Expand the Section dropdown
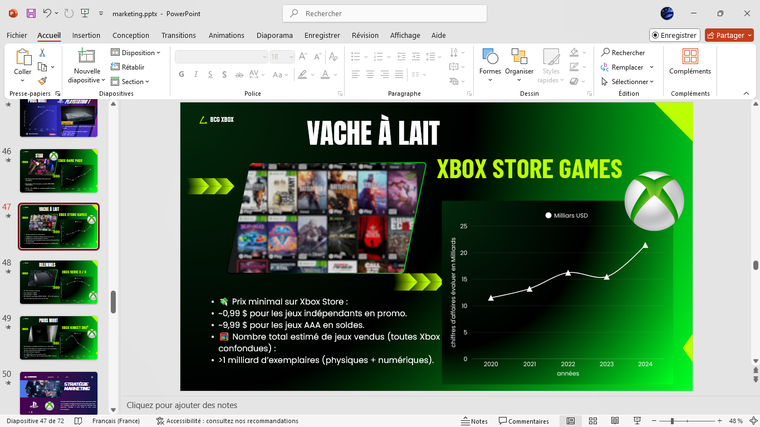 pos(130,81)
